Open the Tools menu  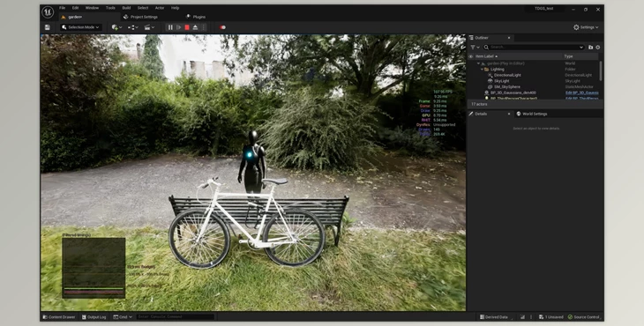pos(110,8)
